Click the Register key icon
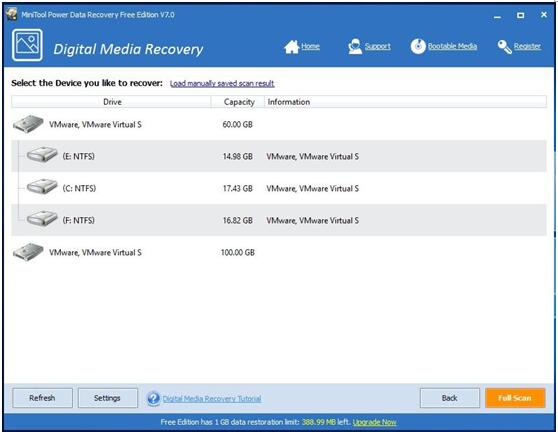This screenshot has width=558, height=432. pyautogui.click(x=504, y=47)
